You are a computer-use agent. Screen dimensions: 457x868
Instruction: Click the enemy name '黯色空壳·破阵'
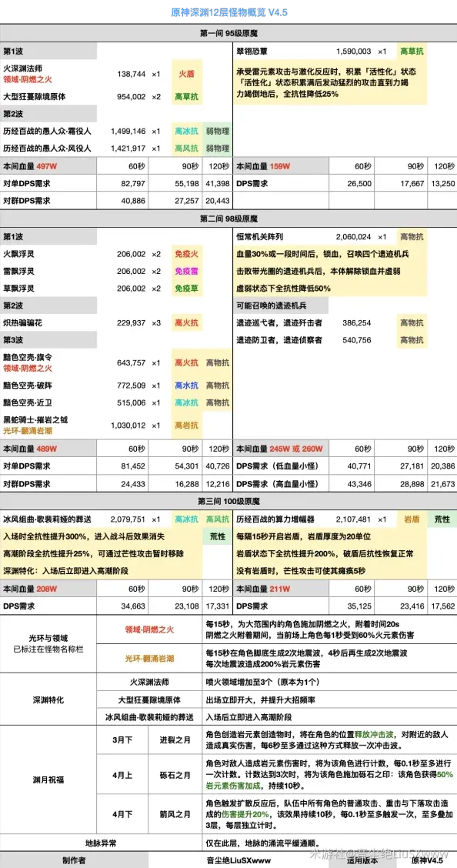pyautogui.click(x=27, y=385)
